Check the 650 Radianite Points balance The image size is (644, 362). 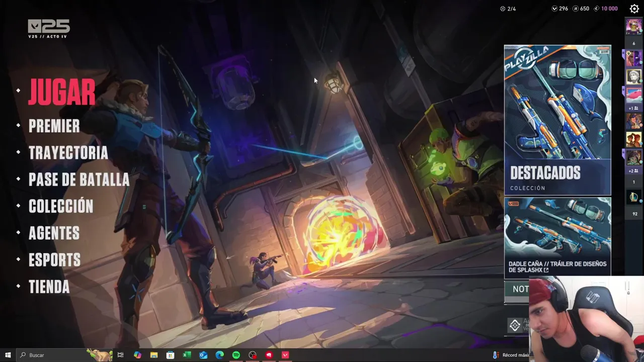[581, 9]
